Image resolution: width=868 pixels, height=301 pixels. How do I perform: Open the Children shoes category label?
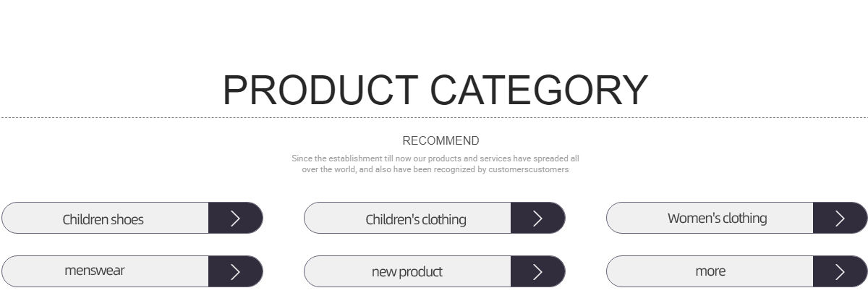(x=103, y=219)
